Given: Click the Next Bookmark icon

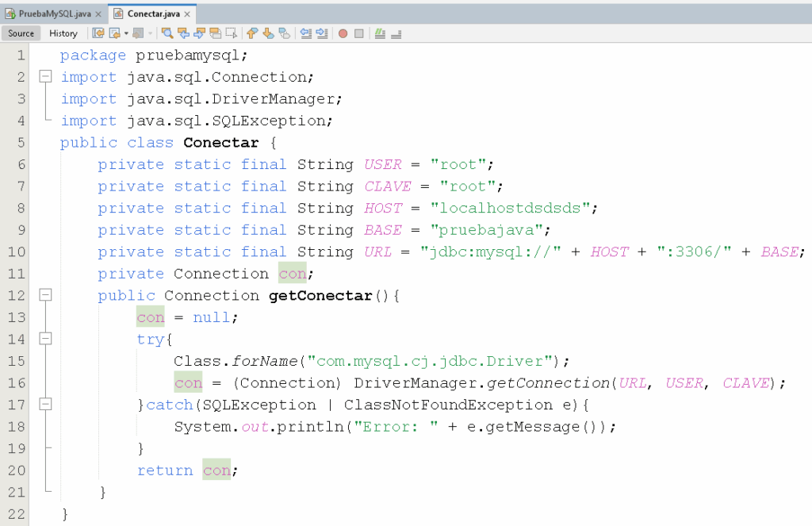Looking at the screenshot, I should [268, 33].
